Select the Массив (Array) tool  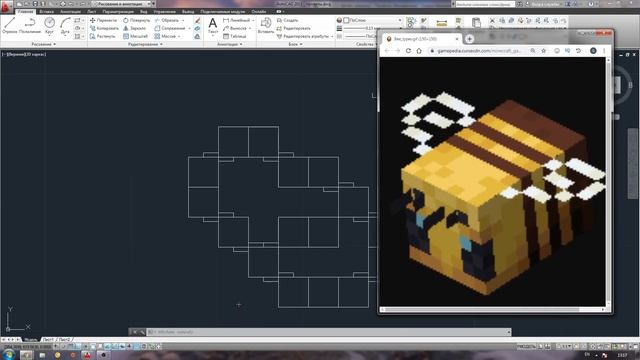click(165, 36)
